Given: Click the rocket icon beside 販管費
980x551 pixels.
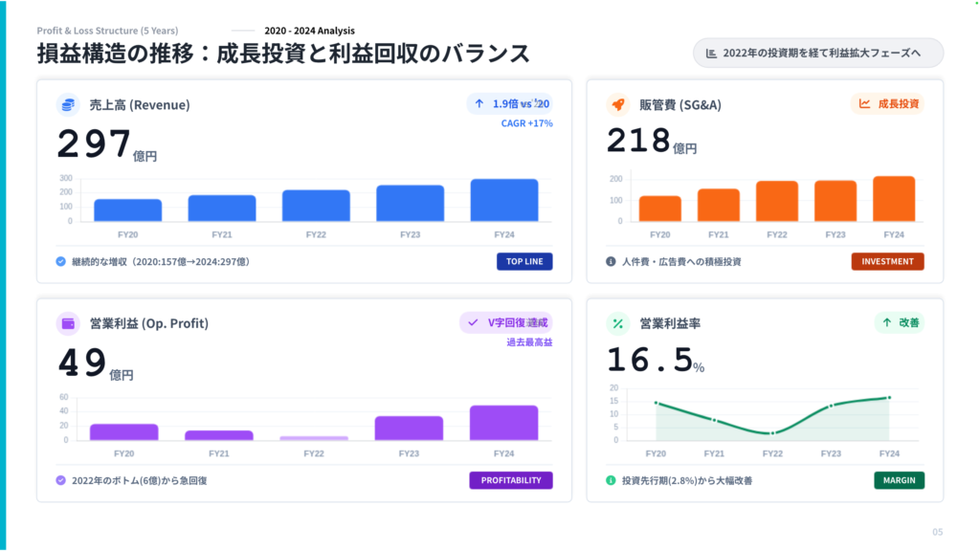Looking at the screenshot, I should pyautogui.click(x=617, y=105).
